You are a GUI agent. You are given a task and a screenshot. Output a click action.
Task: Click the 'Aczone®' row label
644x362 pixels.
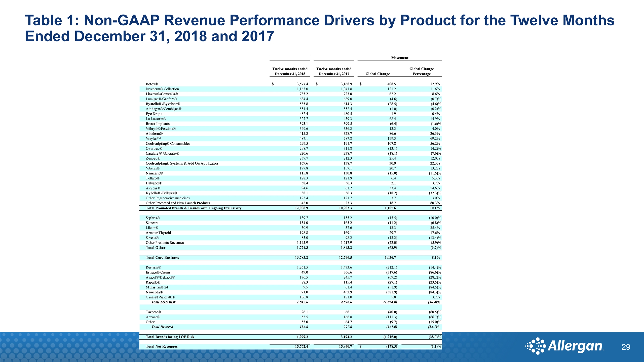pyautogui.click(x=153, y=317)
